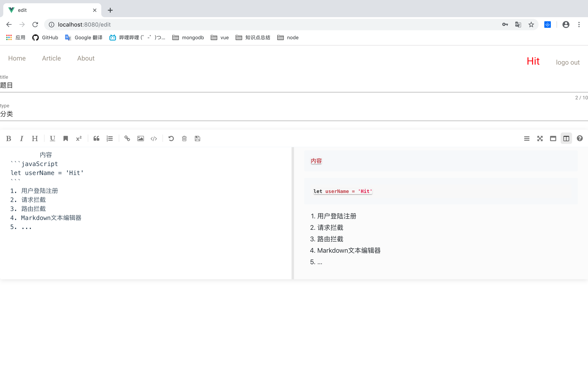Click the javaScript code fence line in editor

click(x=34, y=164)
